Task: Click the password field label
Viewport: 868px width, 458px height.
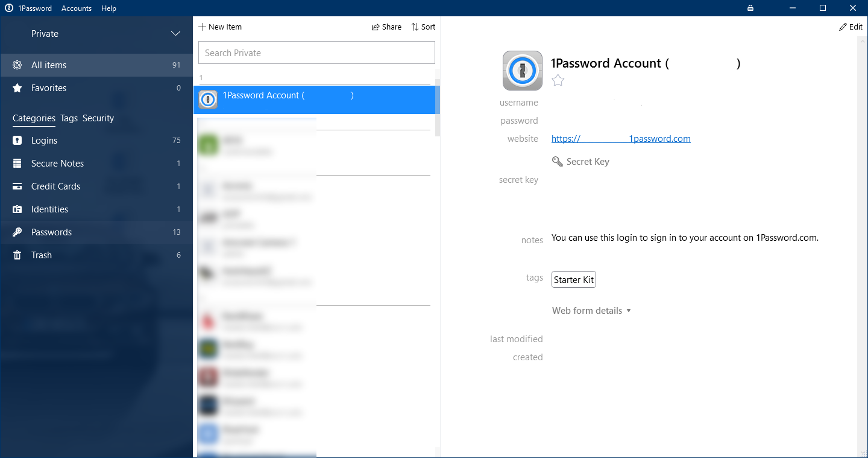Action: pos(519,121)
